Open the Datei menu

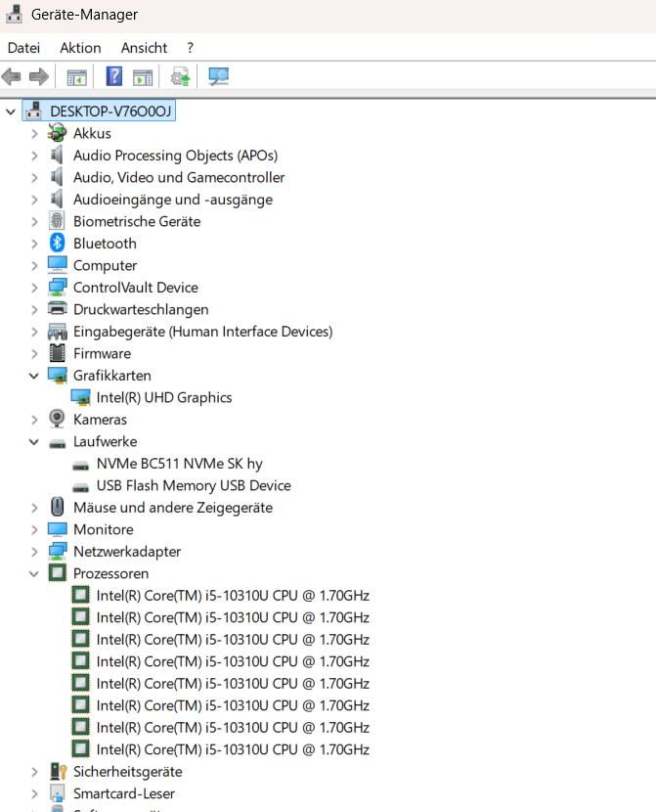(x=23, y=48)
